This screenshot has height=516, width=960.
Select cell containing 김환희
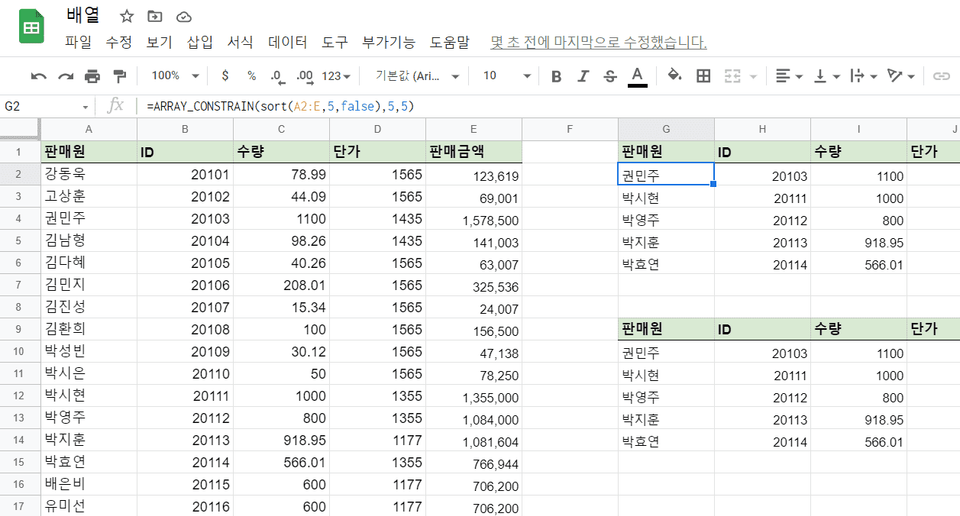coord(89,329)
